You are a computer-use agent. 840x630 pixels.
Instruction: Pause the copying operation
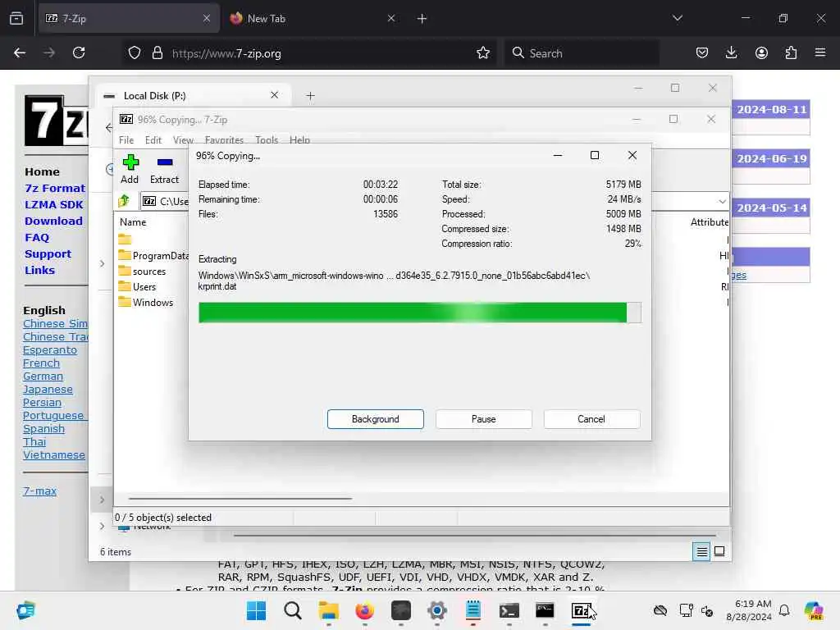click(484, 419)
